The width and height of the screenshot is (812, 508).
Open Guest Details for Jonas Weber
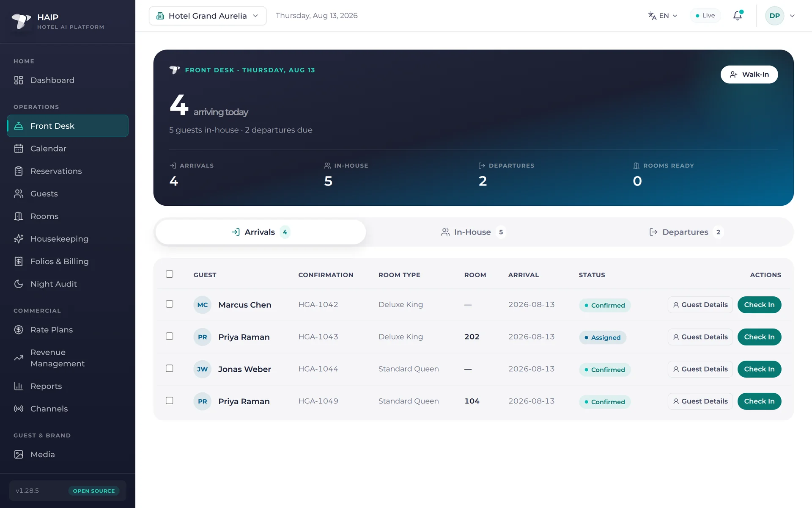[x=700, y=369]
